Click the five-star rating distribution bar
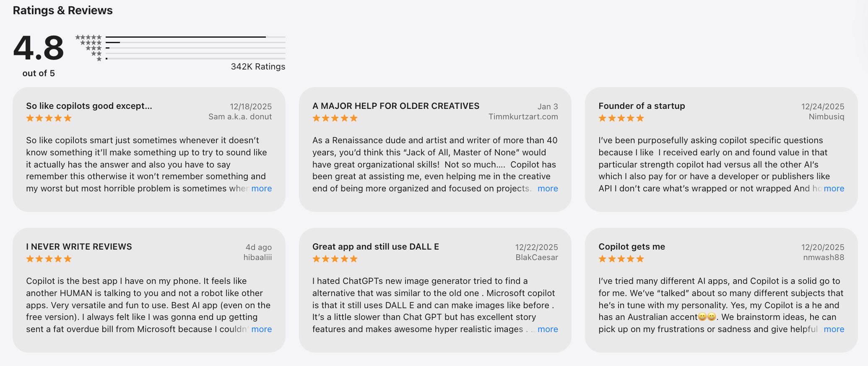868x366 pixels. (x=195, y=37)
